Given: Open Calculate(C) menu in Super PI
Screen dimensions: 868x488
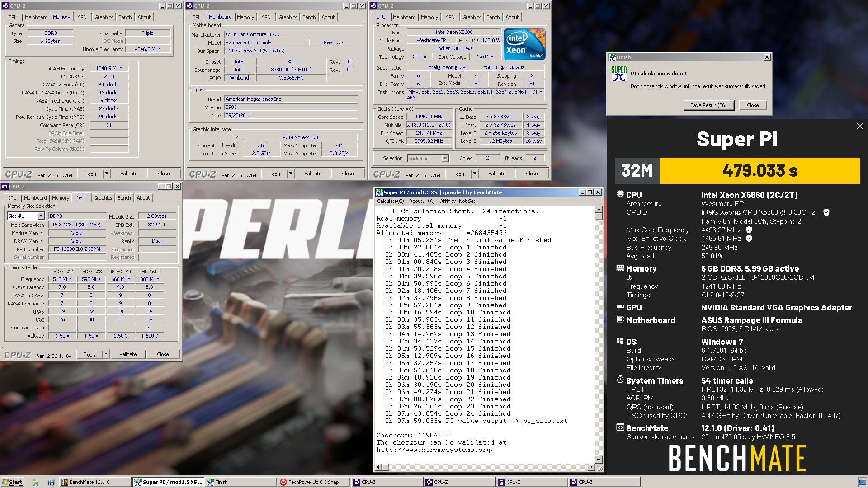Looking at the screenshot, I should 390,201.
